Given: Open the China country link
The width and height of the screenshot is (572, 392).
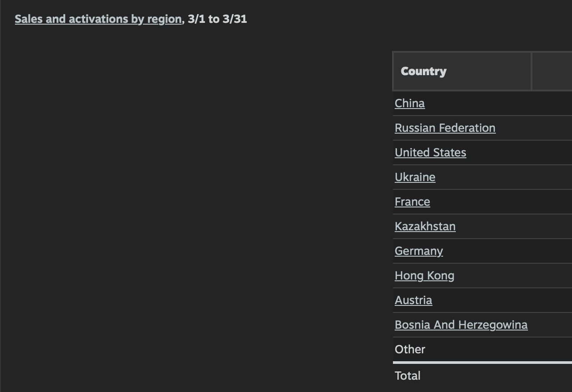Looking at the screenshot, I should coord(410,103).
